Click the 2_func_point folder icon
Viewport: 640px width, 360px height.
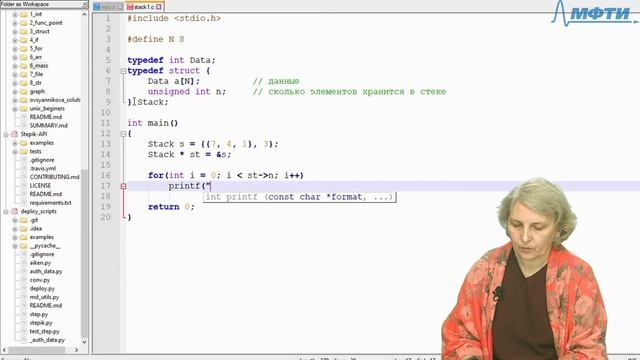(24, 23)
